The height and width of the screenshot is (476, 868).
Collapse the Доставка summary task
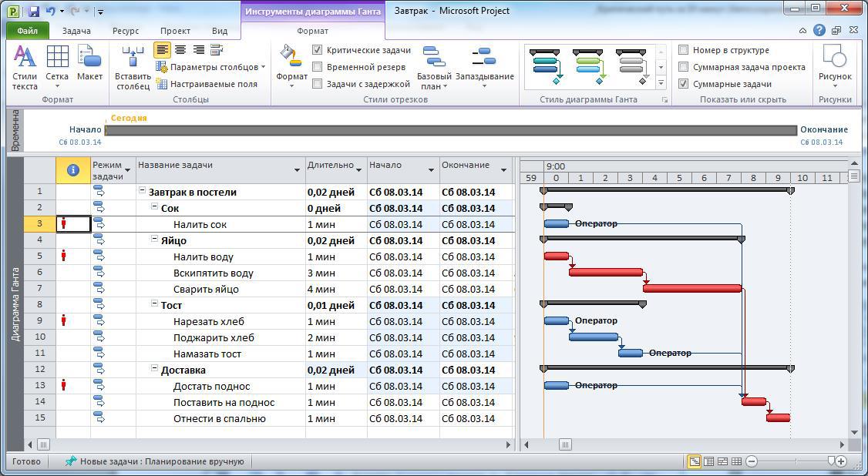(154, 368)
